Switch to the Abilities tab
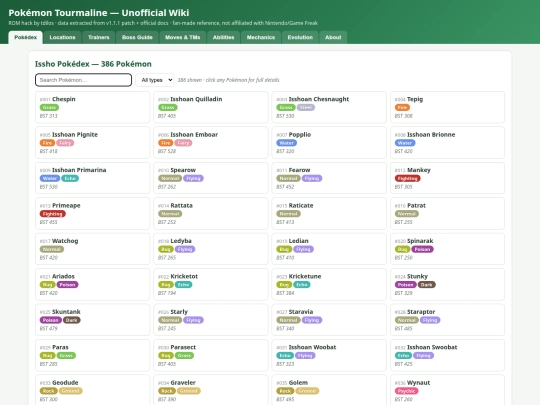Image resolution: width=540 pixels, height=405 pixels. 224,37
